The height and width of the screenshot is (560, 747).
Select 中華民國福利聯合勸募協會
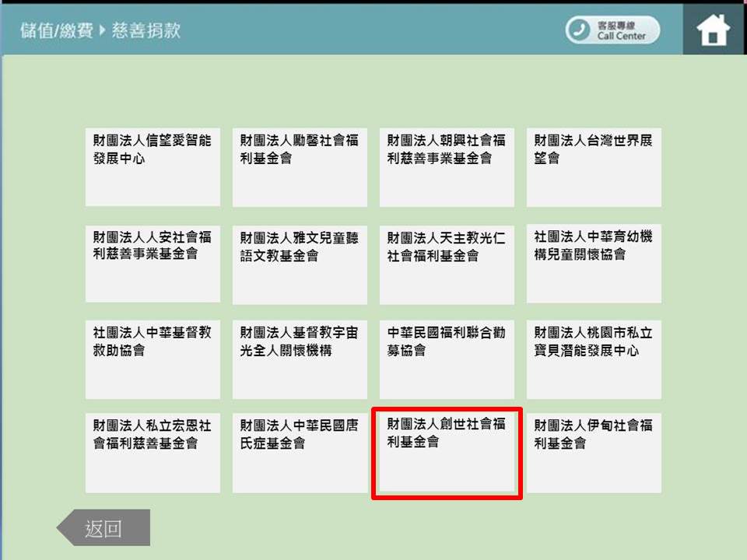pyautogui.click(x=447, y=359)
